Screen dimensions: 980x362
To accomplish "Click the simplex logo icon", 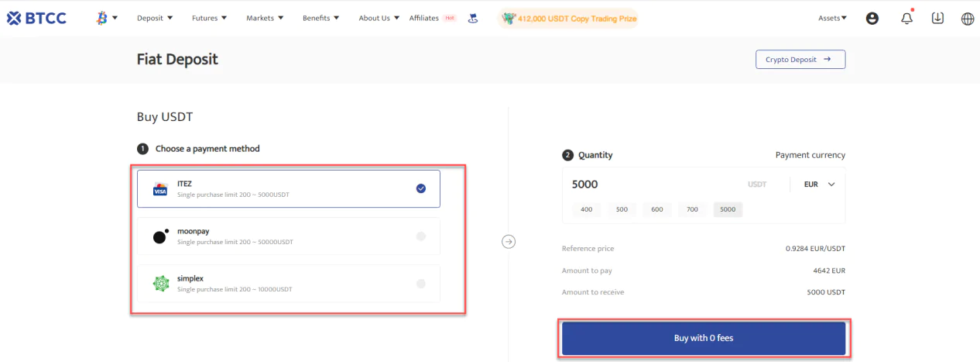I will 160,284.
